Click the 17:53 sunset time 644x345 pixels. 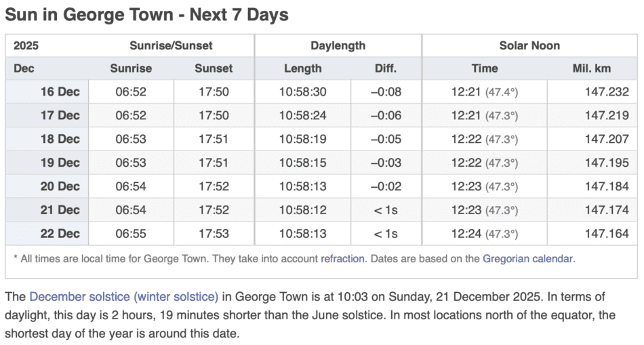[214, 234]
